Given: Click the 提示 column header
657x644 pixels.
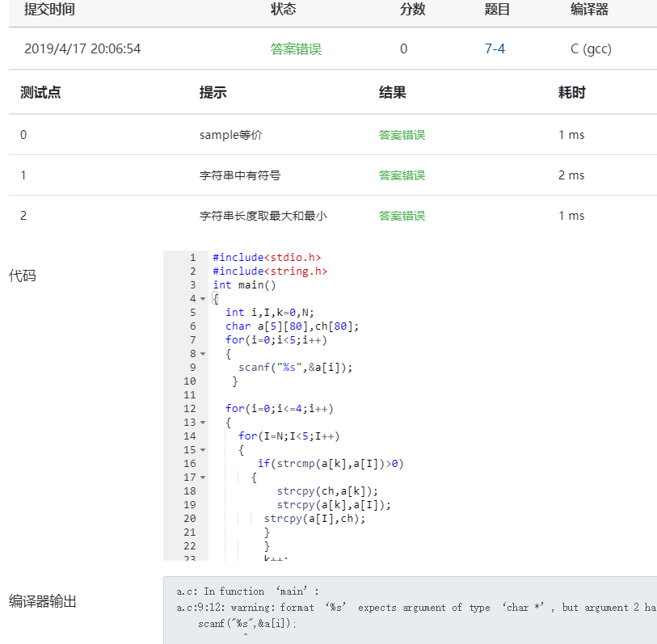Looking at the screenshot, I should click(213, 92).
